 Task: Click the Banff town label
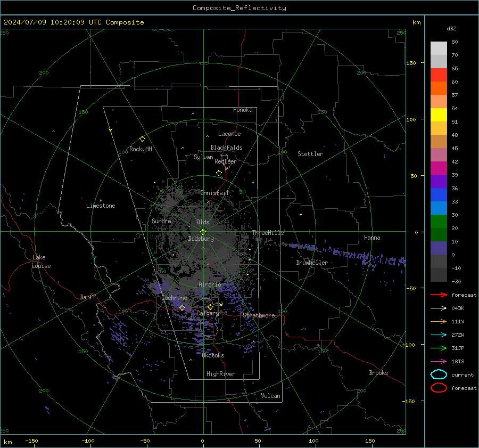pyautogui.click(x=88, y=297)
